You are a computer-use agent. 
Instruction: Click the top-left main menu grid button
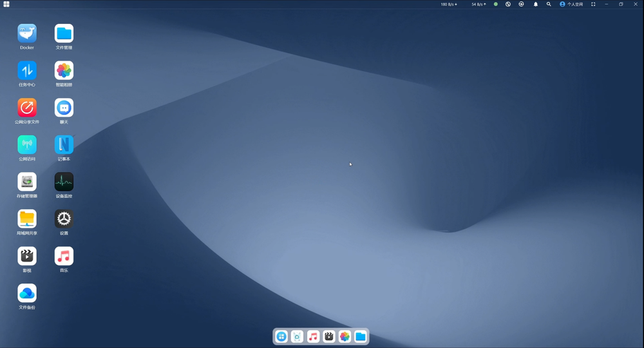pyautogui.click(x=6, y=5)
